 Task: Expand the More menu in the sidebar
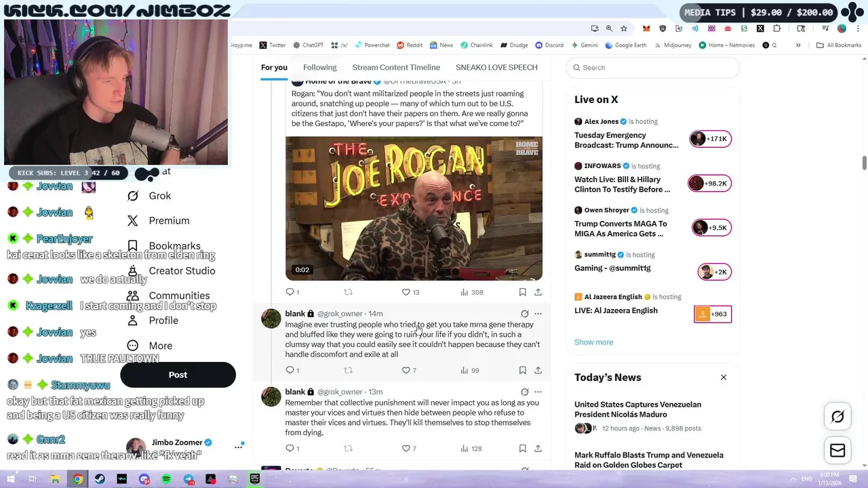point(150,346)
